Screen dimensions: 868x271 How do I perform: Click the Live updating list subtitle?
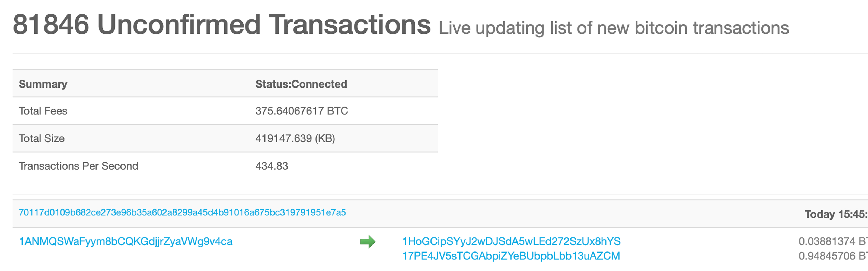(613, 28)
